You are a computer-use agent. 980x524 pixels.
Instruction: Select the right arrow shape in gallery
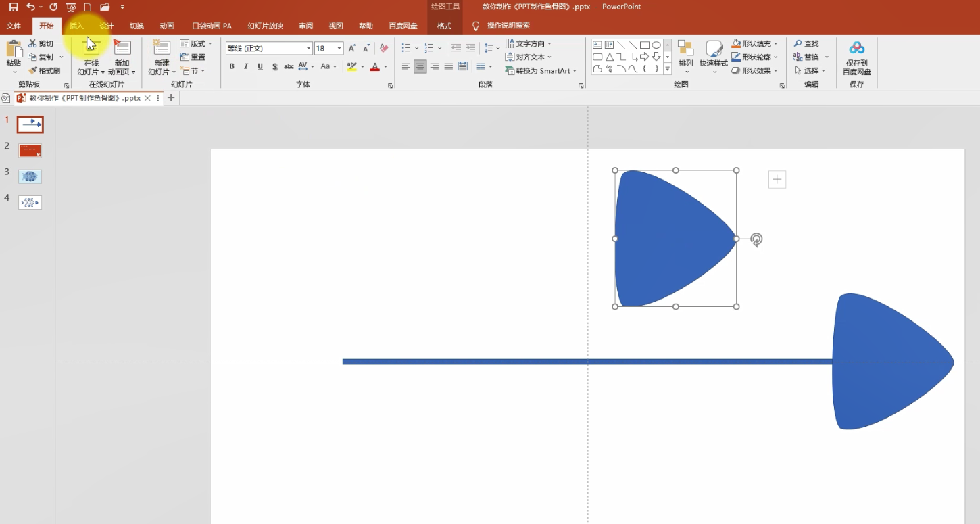(x=645, y=57)
